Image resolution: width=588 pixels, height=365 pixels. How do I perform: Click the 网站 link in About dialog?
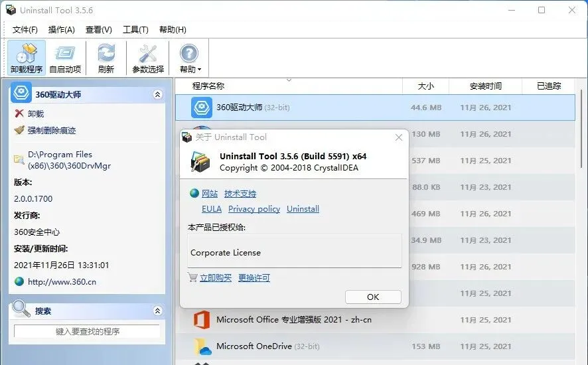(210, 194)
